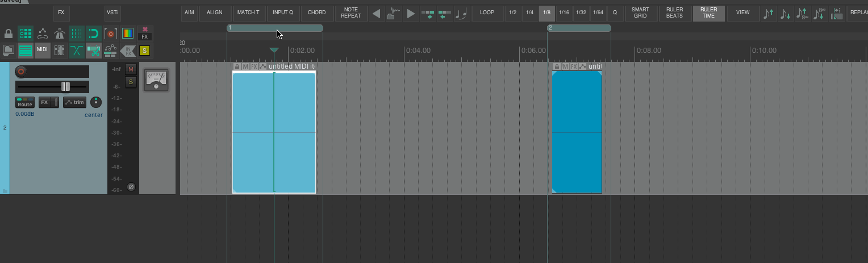Click the metronome icon
Image resolution: width=868 pixels, height=263 pixels.
[60, 34]
